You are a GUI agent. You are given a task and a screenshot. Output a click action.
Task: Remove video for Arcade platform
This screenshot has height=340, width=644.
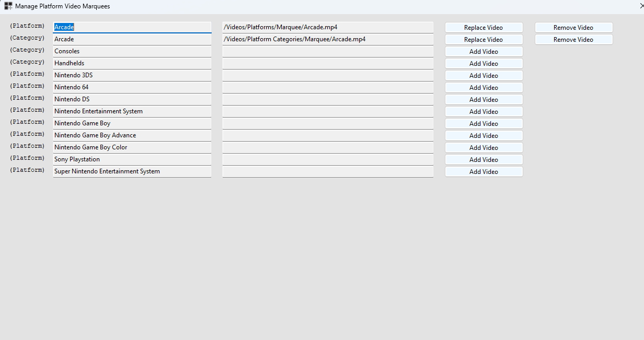point(573,28)
